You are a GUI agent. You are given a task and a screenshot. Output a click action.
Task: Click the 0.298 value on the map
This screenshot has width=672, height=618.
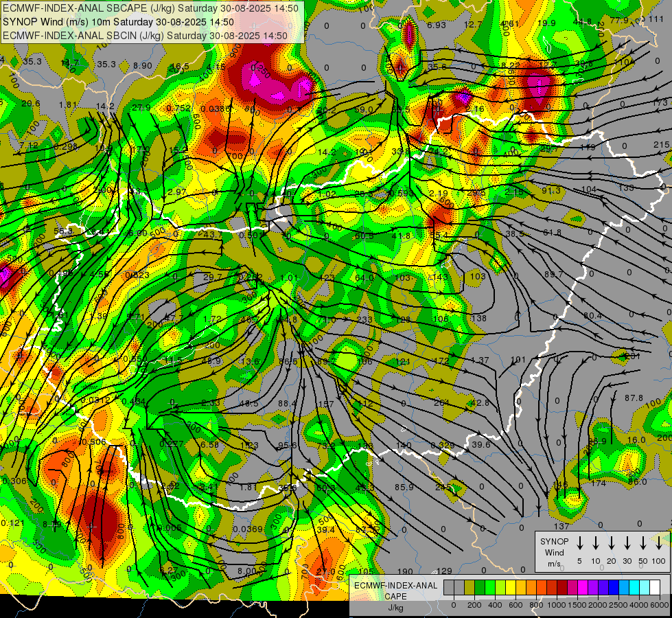coord(66,147)
